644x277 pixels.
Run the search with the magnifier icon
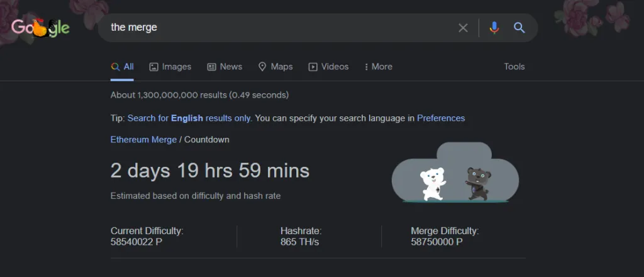coord(519,28)
